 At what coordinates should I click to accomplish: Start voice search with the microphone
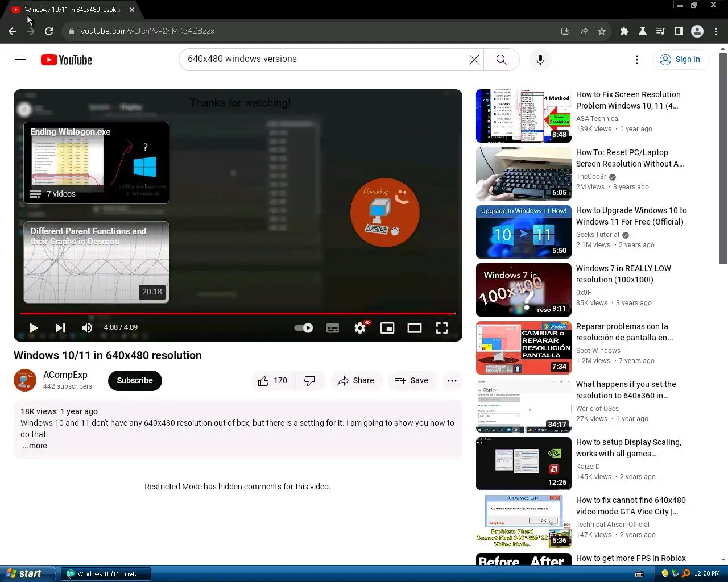coord(540,60)
